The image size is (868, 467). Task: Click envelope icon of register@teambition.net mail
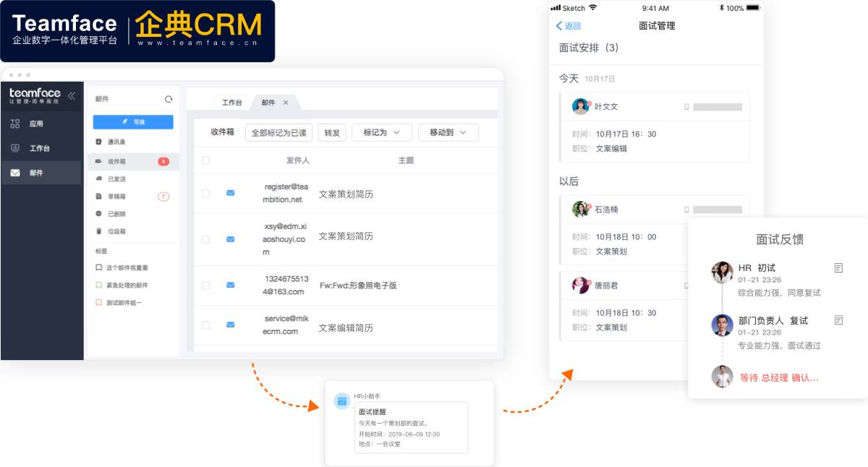[231, 193]
